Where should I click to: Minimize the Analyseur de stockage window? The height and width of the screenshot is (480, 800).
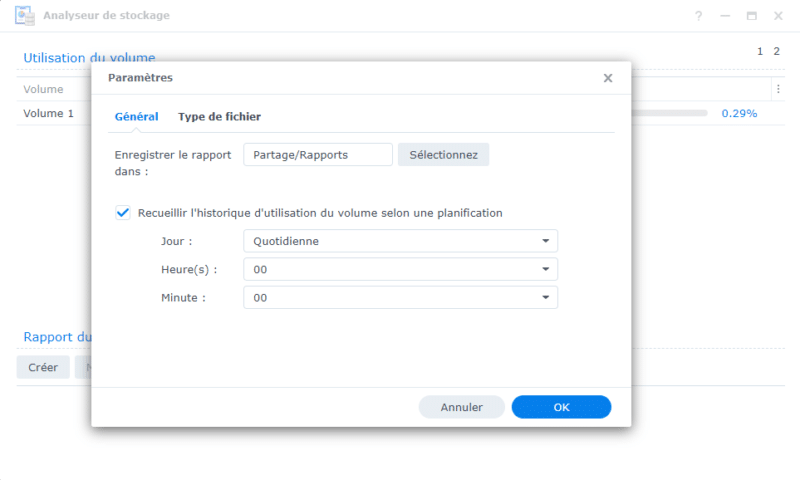point(726,16)
